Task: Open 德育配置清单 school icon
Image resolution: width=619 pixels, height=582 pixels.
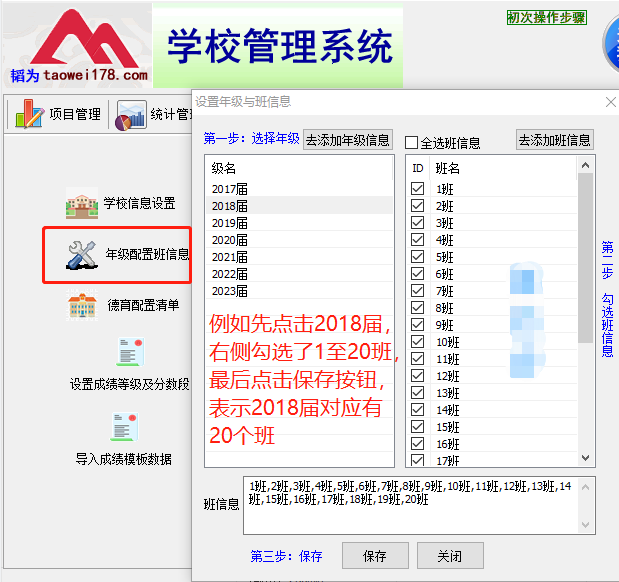Action: (x=82, y=305)
